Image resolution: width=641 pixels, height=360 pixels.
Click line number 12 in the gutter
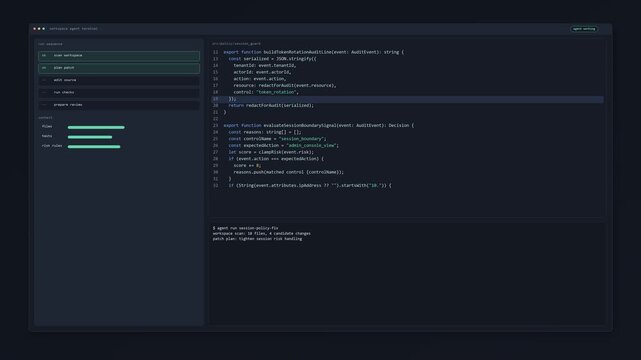pyautogui.click(x=215, y=52)
